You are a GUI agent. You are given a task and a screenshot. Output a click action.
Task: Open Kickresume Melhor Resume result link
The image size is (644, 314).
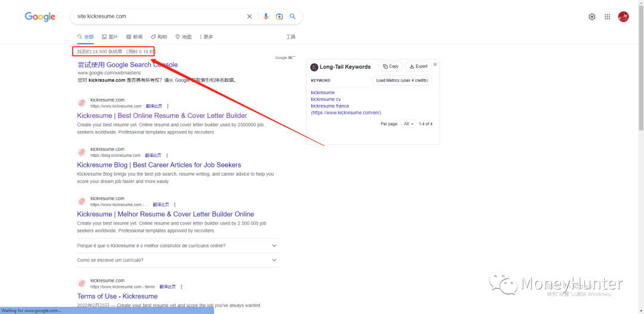pyautogui.click(x=166, y=214)
